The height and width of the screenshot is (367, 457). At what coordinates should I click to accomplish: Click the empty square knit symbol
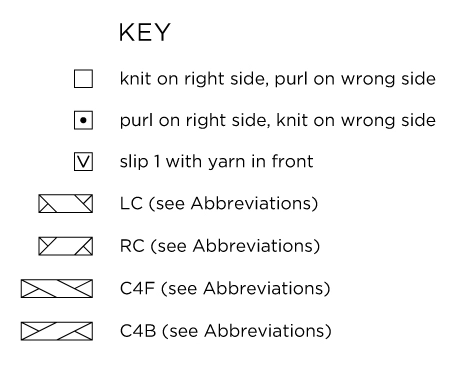click(83, 79)
